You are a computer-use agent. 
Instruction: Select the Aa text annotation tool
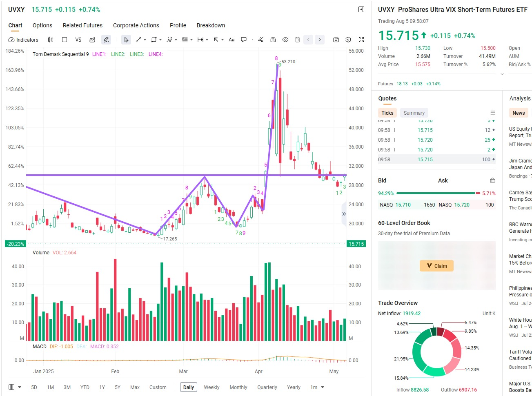point(231,40)
